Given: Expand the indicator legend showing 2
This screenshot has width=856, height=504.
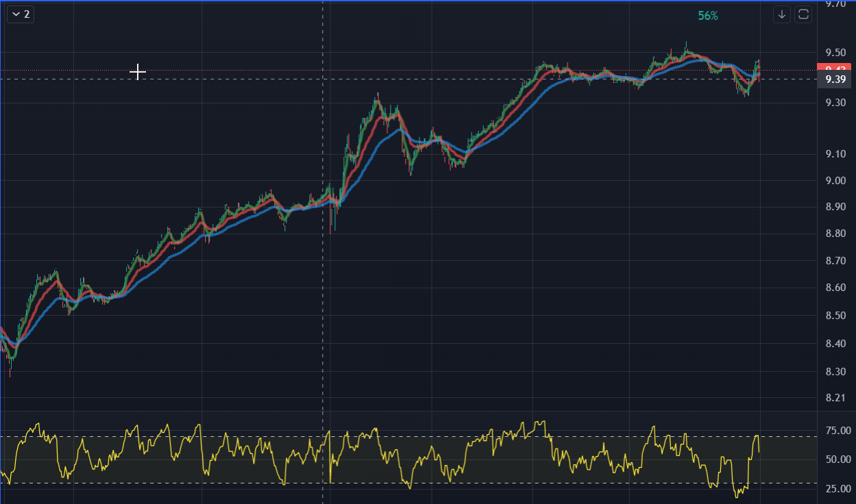Looking at the screenshot, I should [x=21, y=14].
